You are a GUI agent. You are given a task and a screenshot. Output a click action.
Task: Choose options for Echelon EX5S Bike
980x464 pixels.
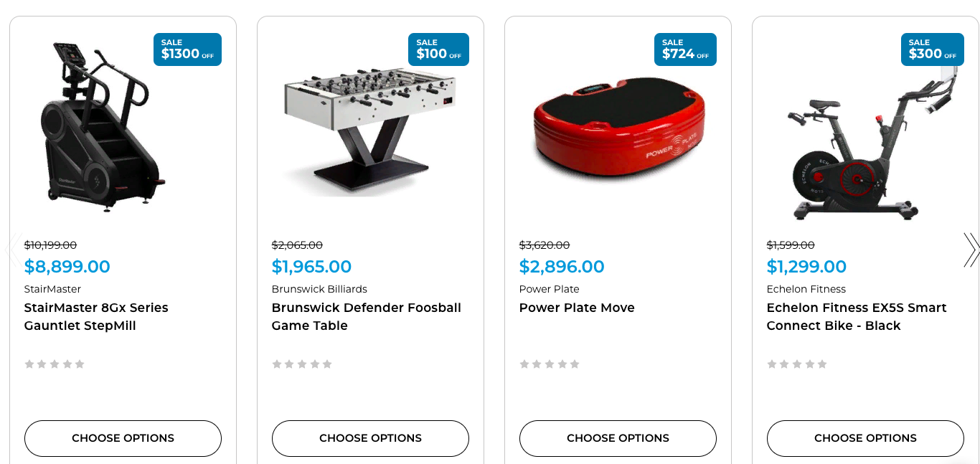coord(865,438)
